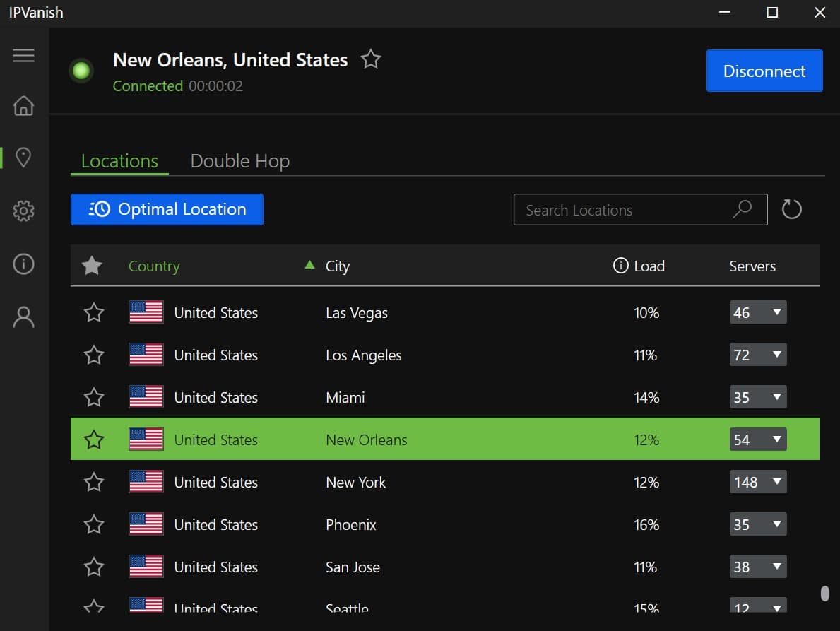This screenshot has height=631, width=840.
Task: Select the Los Angeles city row
Action: click(x=444, y=355)
